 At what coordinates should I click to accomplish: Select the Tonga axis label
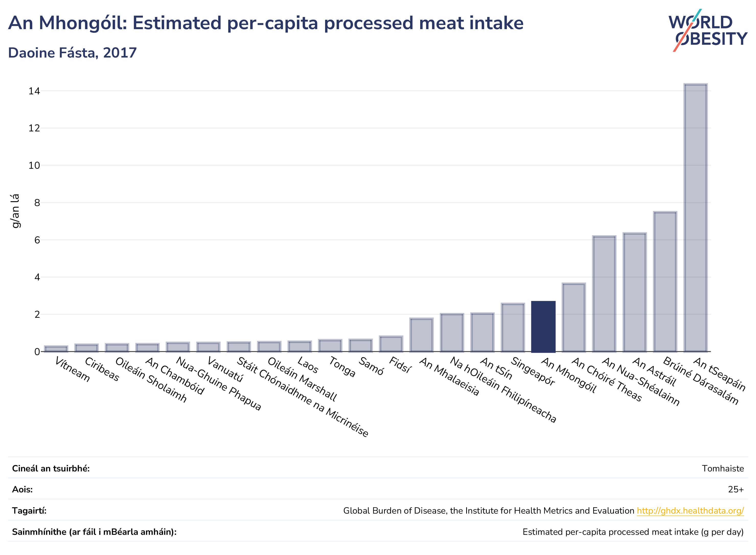coord(342,367)
